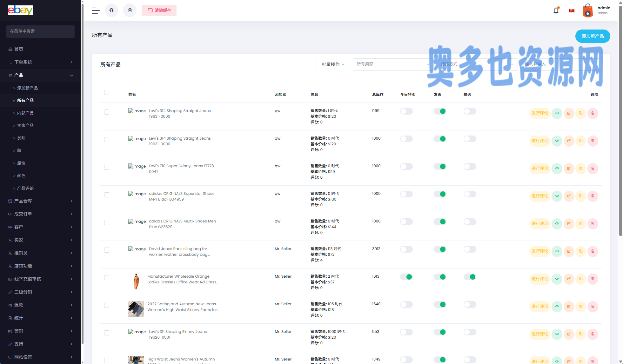This screenshot has width=623, height=364.
Task: Open the 批量操作 bulk action dropdown
Action: pyautogui.click(x=333, y=64)
